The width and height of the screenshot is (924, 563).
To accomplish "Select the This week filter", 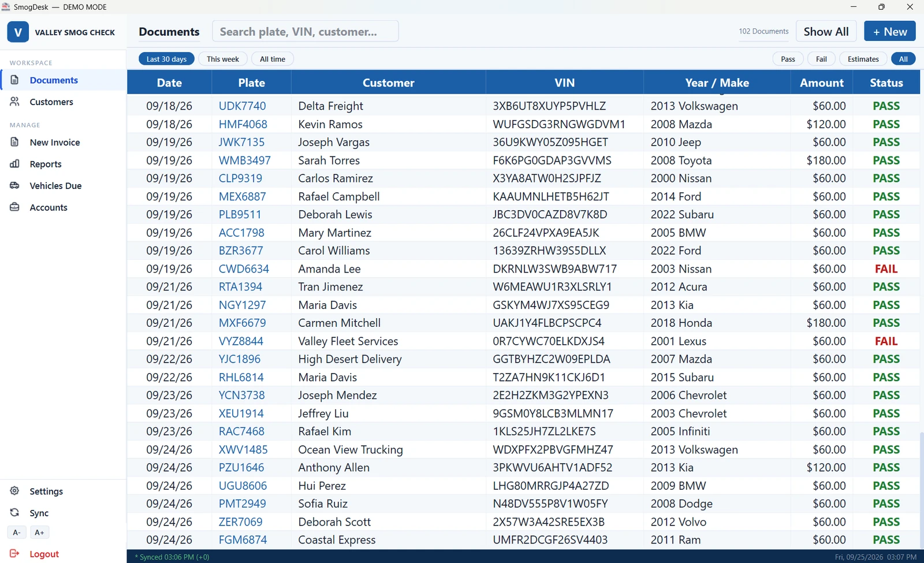I will (223, 59).
